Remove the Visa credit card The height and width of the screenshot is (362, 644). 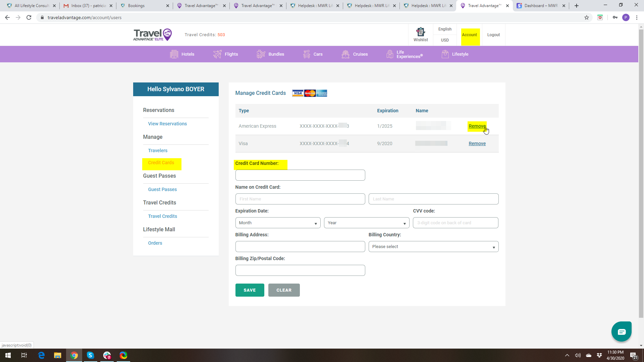[477, 143]
